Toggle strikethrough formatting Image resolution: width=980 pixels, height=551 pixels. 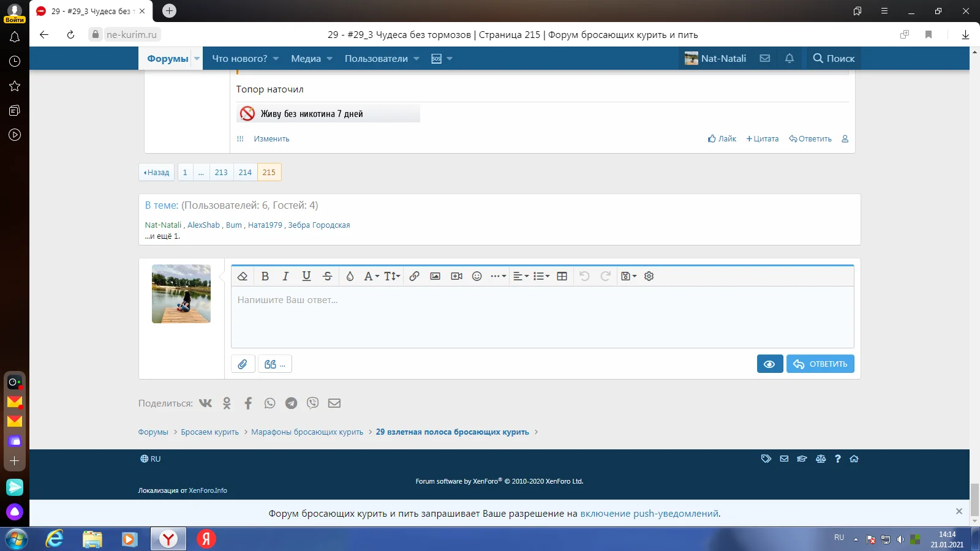(x=328, y=276)
